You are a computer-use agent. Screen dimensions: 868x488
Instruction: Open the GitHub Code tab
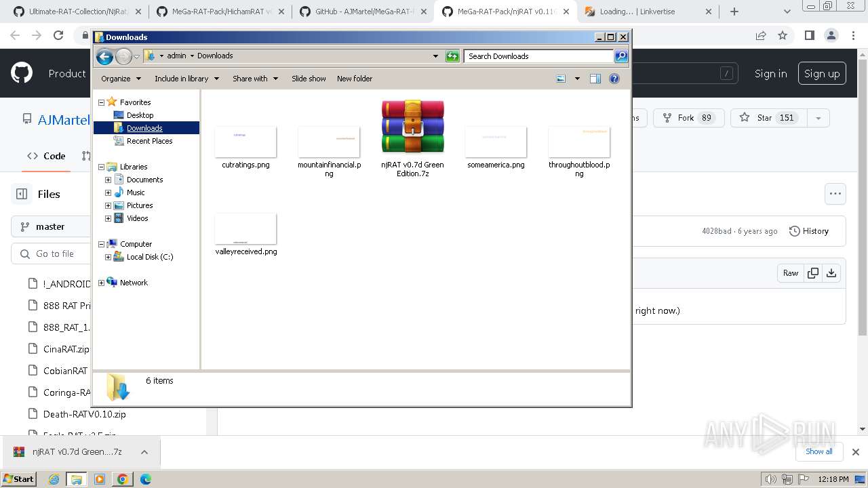46,156
